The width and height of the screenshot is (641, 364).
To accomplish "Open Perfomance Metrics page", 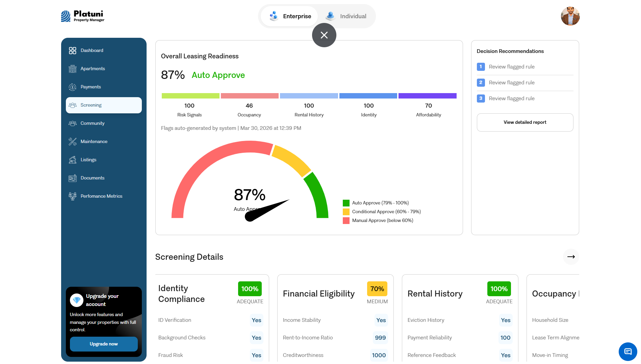I will click(104, 196).
